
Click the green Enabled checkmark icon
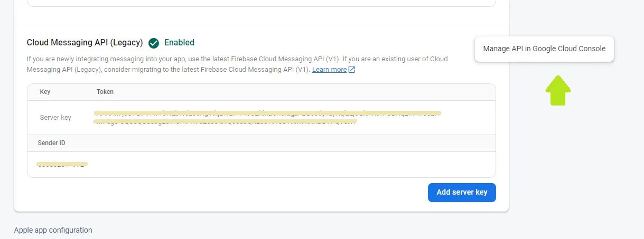tap(154, 43)
